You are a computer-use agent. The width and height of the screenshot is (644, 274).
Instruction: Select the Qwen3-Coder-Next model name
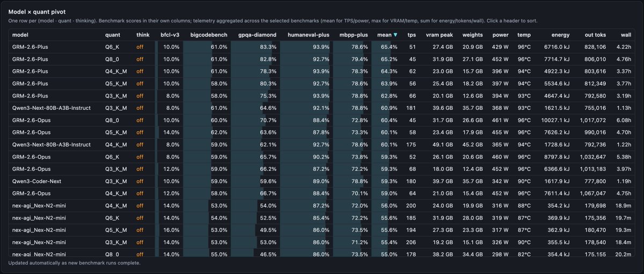pos(36,181)
